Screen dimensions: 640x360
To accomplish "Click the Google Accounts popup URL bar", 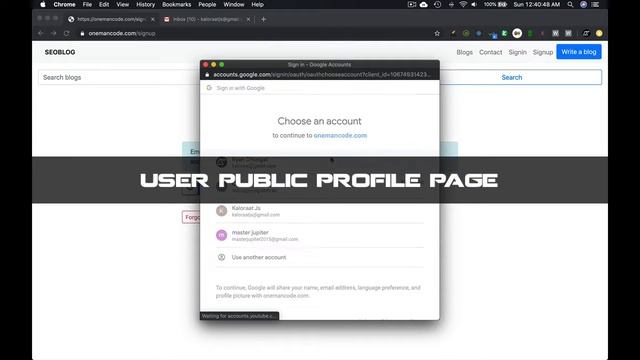I will coord(320,75).
